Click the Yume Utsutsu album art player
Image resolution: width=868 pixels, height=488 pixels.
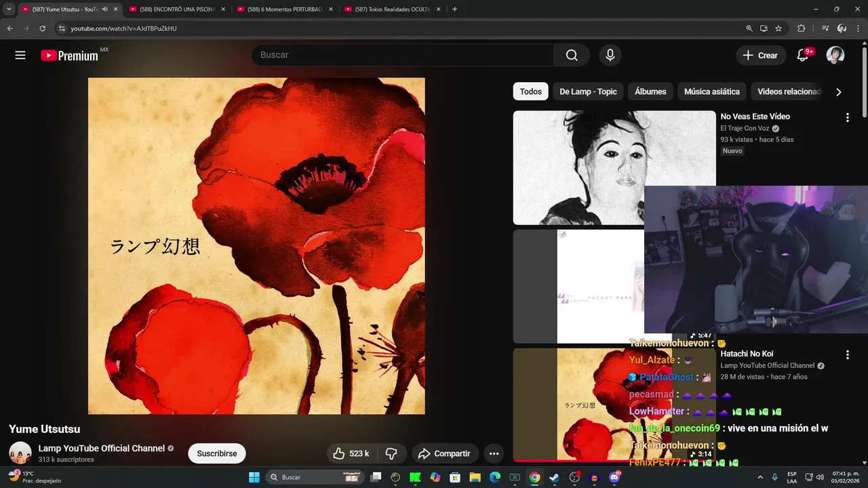point(256,245)
